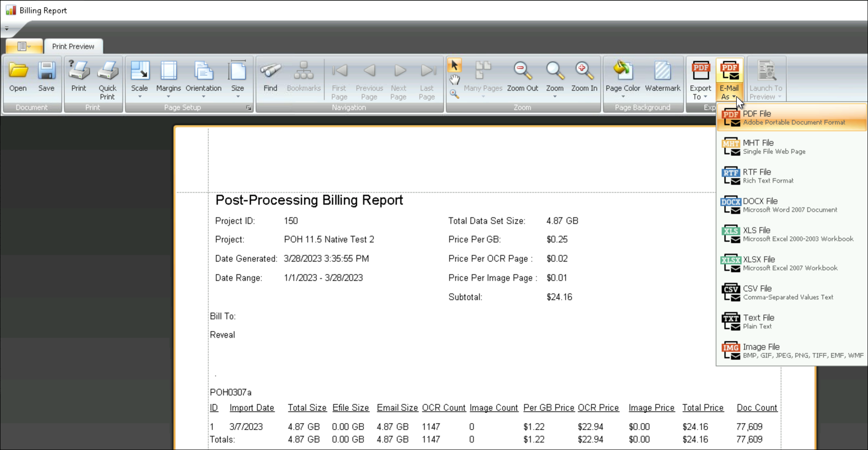Open the Page Color picker
The image size is (868, 450).
coord(623,80)
